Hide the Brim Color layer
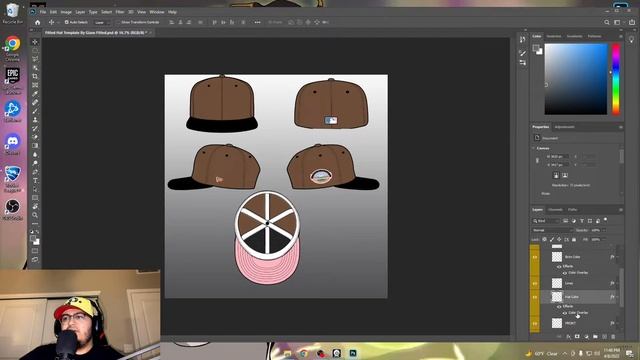640x360 pixels. tap(535, 257)
